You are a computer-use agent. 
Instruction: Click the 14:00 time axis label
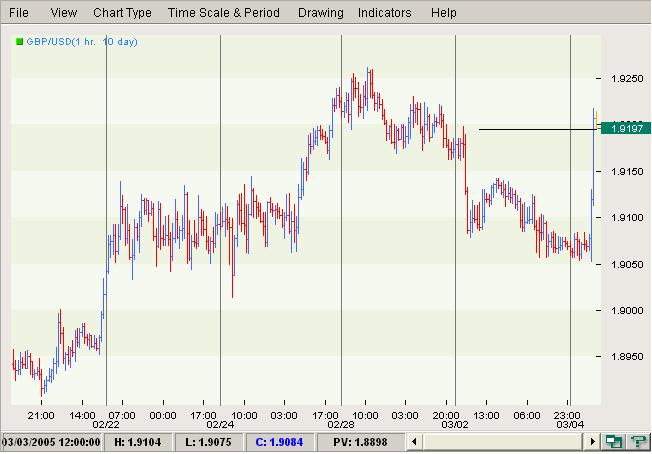coord(82,416)
